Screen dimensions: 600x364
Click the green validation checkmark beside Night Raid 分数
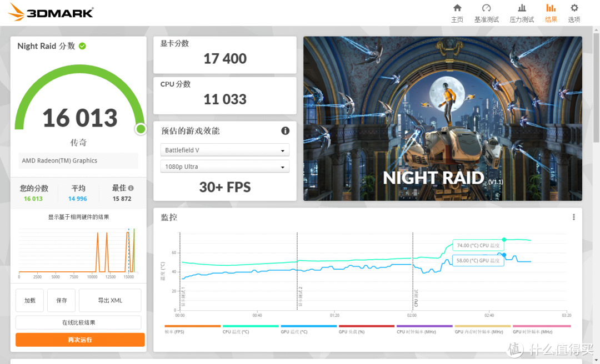click(x=82, y=46)
